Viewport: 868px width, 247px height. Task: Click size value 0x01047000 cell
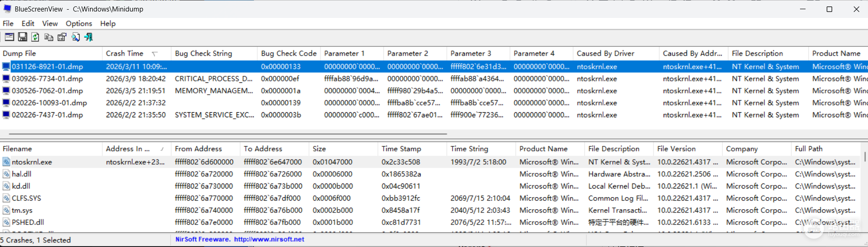tap(333, 162)
